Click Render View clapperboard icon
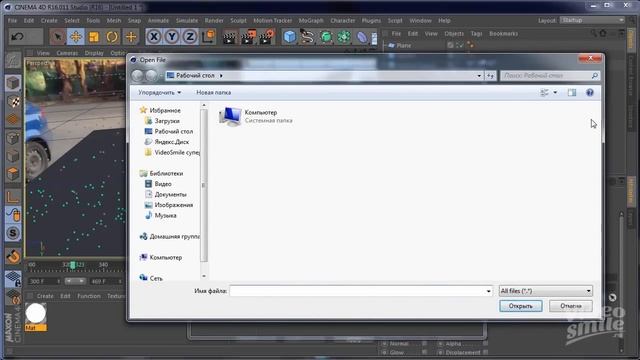 tap(230, 37)
